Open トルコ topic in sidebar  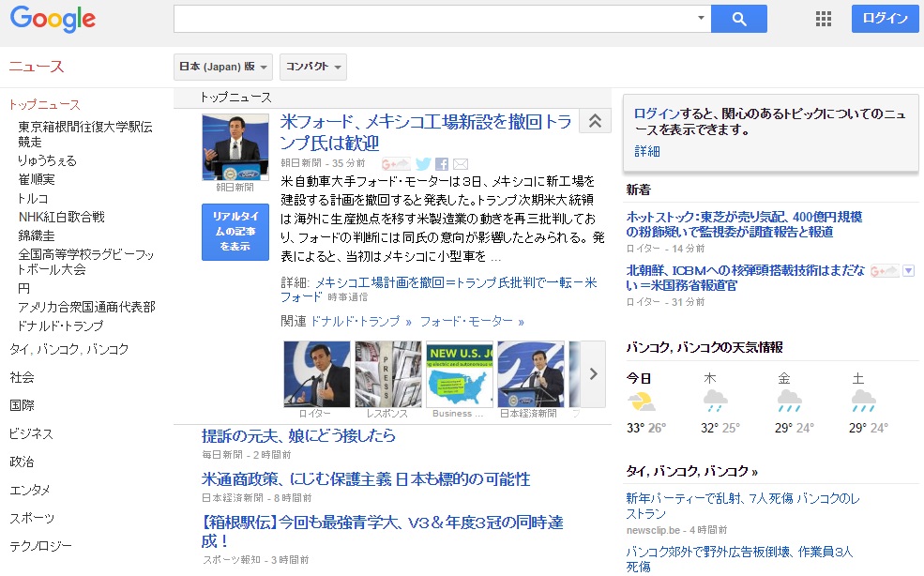(33, 198)
